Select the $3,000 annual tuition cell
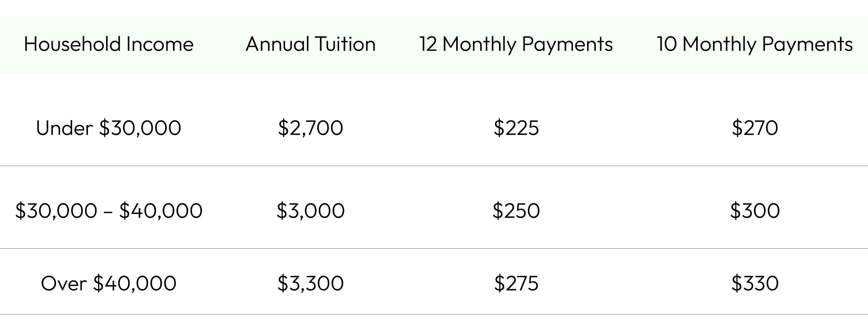868x330 pixels. pos(311,211)
